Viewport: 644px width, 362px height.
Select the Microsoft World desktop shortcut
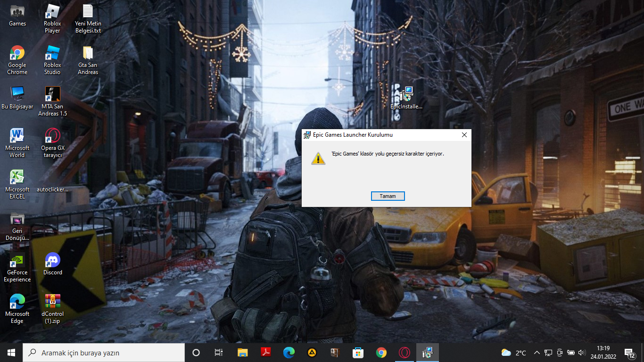[17, 143]
